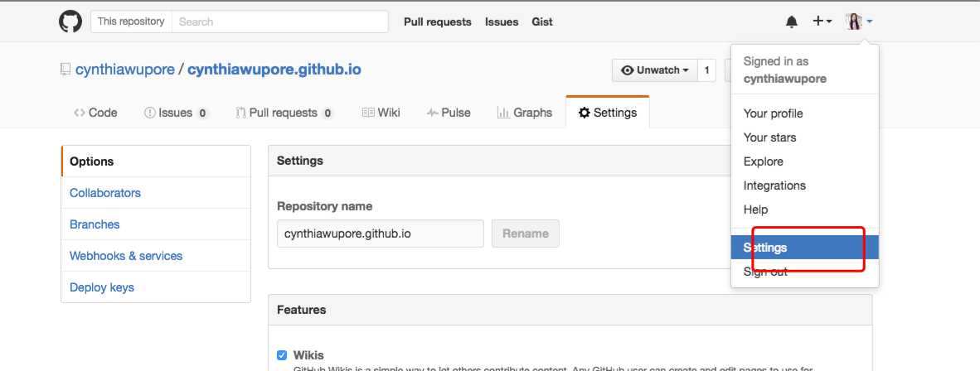Switch to the Pulse tab

coord(449,113)
